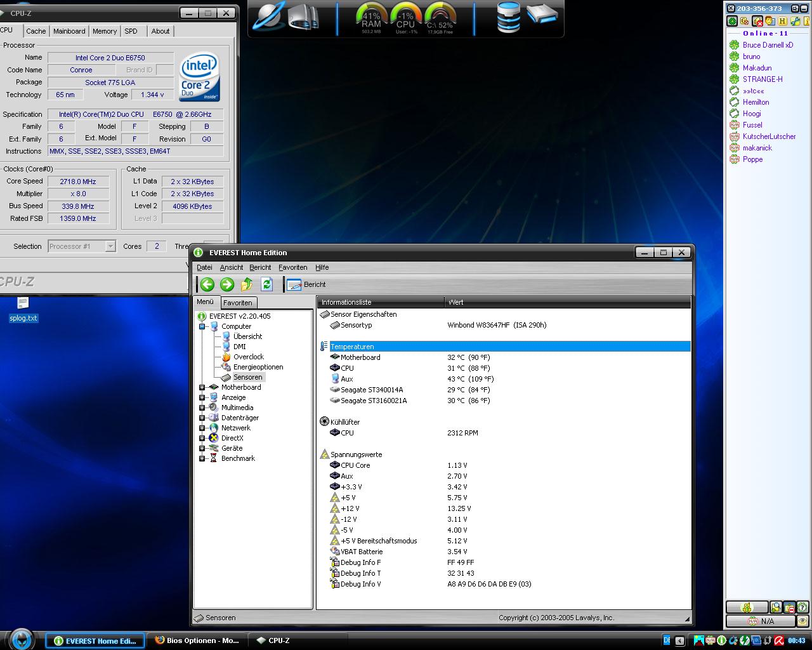Expand the Datenträger tree node
Viewport: 812px width, 650px height.
pos(202,418)
